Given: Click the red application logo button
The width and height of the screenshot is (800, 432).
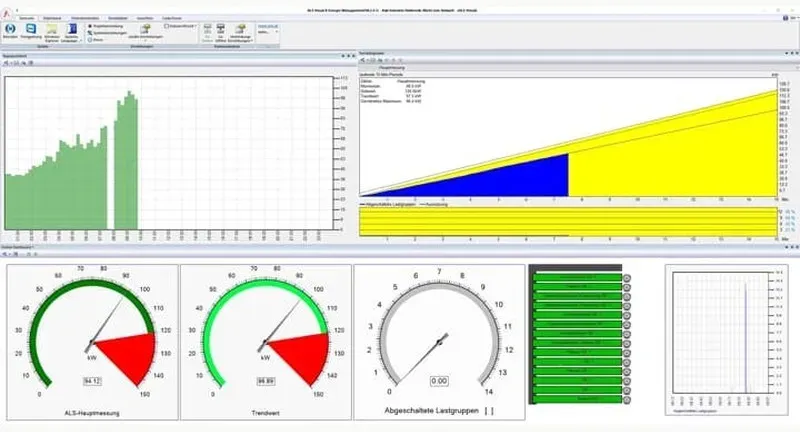Looking at the screenshot, I should tap(6, 14).
